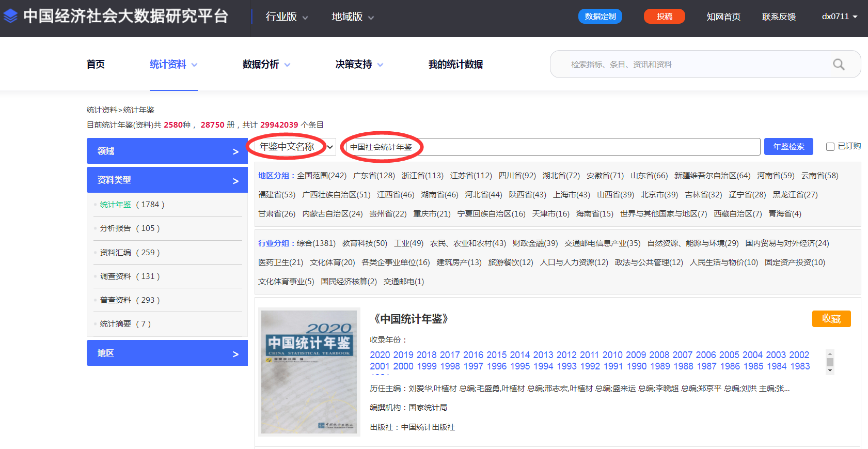Filter by region 西藏自治区(7)
The image size is (868, 449).
[738, 214]
